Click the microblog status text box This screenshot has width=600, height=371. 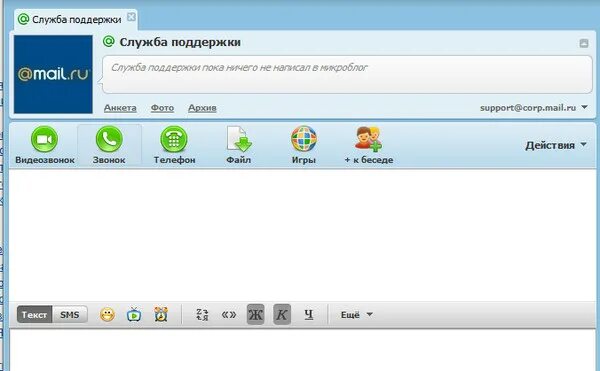point(347,74)
